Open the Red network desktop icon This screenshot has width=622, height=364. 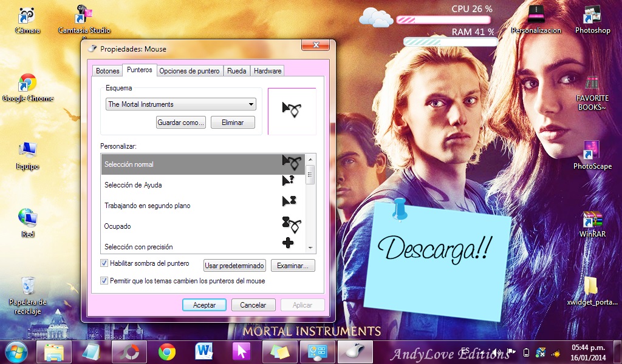click(27, 223)
